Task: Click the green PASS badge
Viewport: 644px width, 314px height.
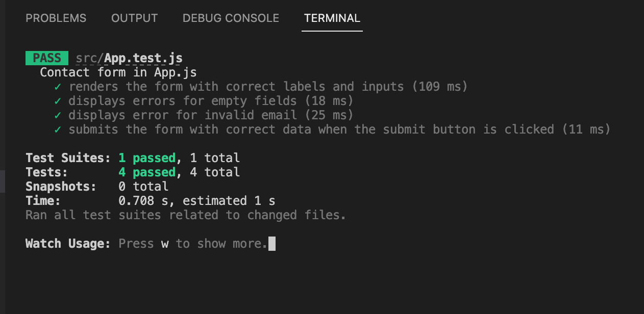Action: (47, 58)
